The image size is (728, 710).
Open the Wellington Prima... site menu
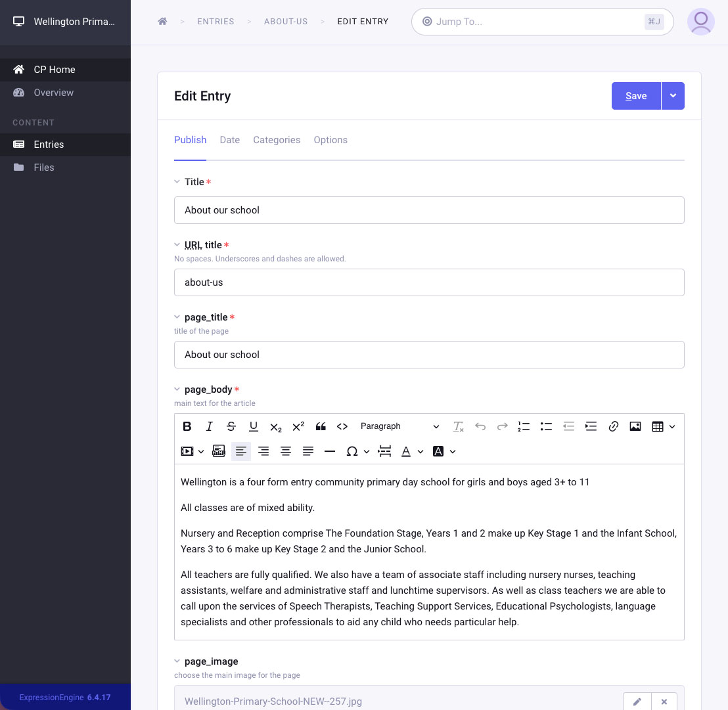[x=65, y=22]
